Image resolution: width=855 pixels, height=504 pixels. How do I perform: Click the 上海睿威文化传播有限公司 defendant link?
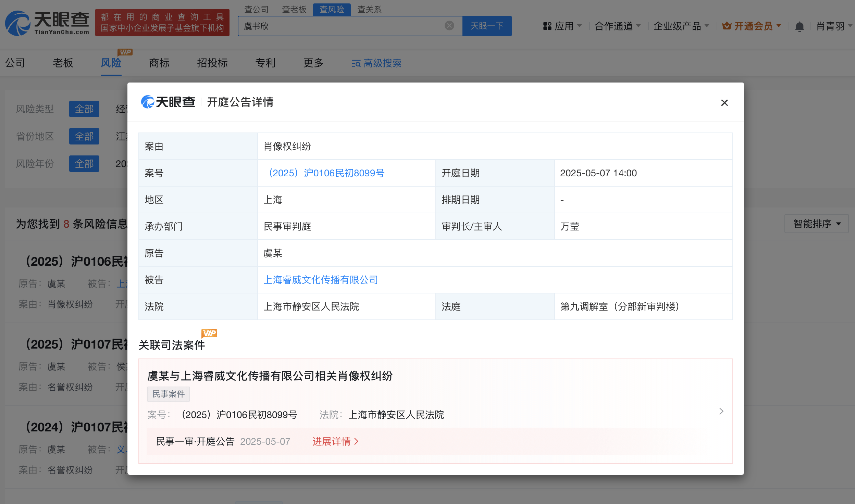coord(321,280)
